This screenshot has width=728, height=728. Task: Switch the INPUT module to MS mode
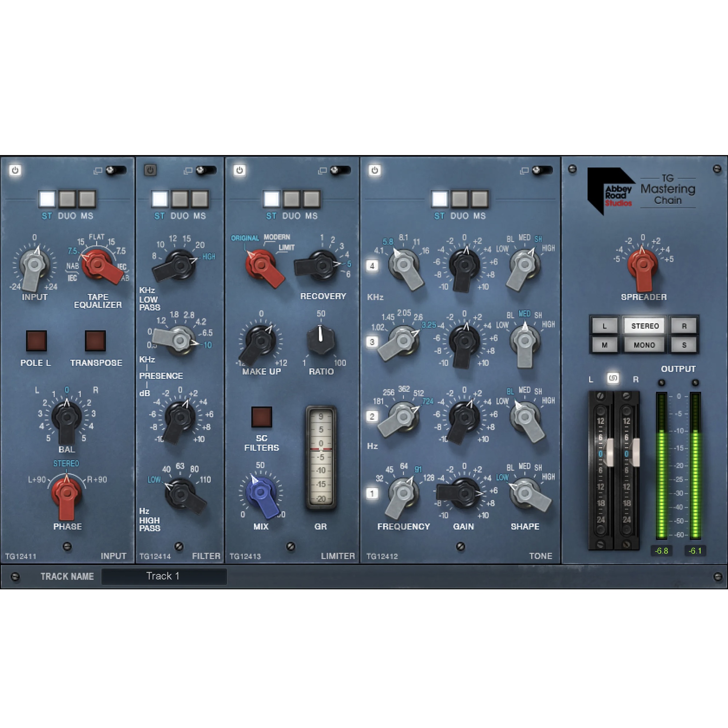coord(88,199)
